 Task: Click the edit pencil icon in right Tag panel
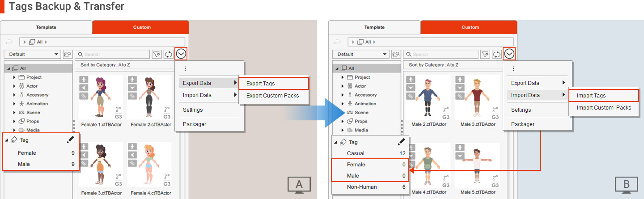pos(401,142)
